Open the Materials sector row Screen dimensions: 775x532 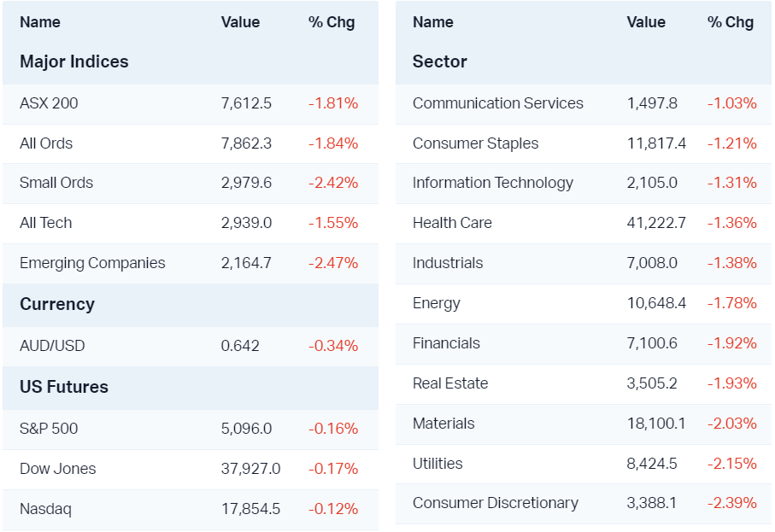pos(443,424)
